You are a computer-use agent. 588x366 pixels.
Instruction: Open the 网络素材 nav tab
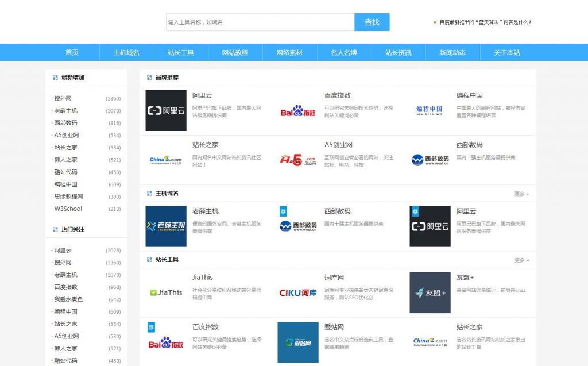[x=289, y=52]
